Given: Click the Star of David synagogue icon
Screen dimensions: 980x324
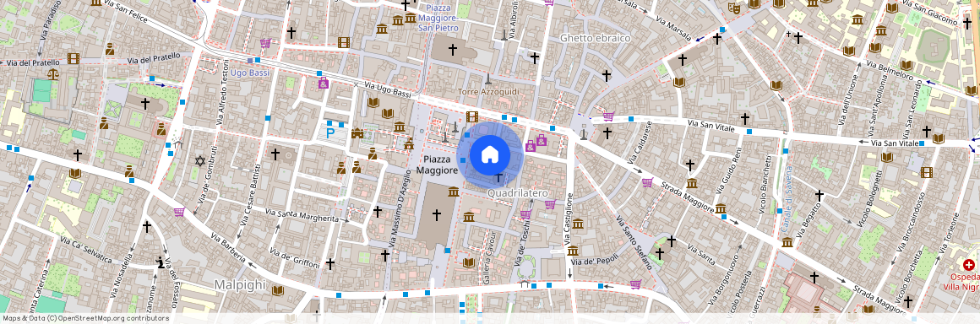Looking at the screenshot, I should tap(200, 161).
